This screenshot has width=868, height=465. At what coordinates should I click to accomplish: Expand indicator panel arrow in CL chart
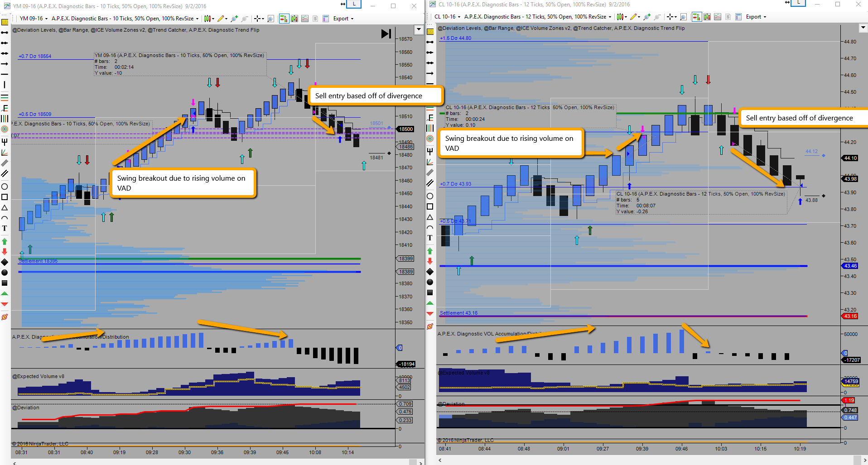863,28
